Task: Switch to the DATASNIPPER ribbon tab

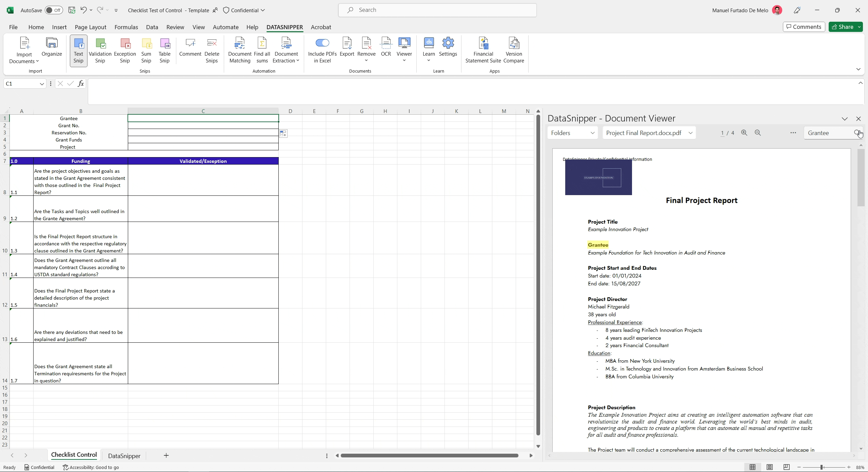Action: pos(284,27)
